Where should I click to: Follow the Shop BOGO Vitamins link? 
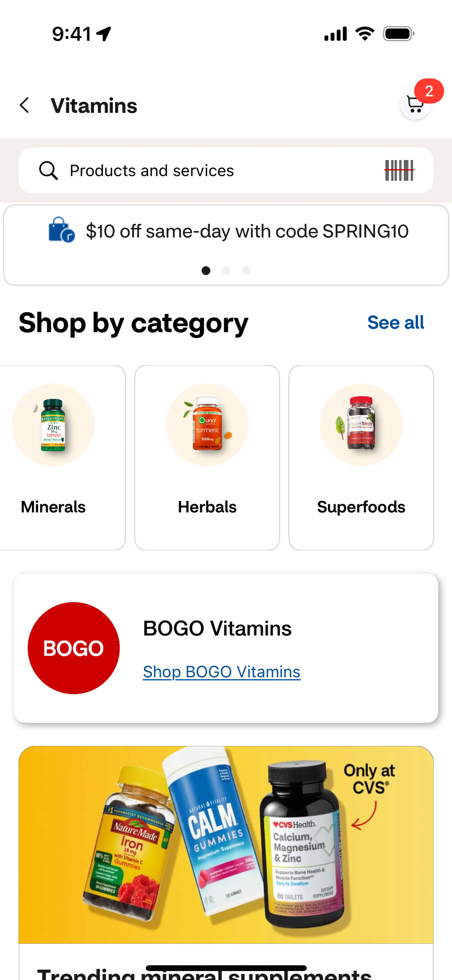click(222, 672)
